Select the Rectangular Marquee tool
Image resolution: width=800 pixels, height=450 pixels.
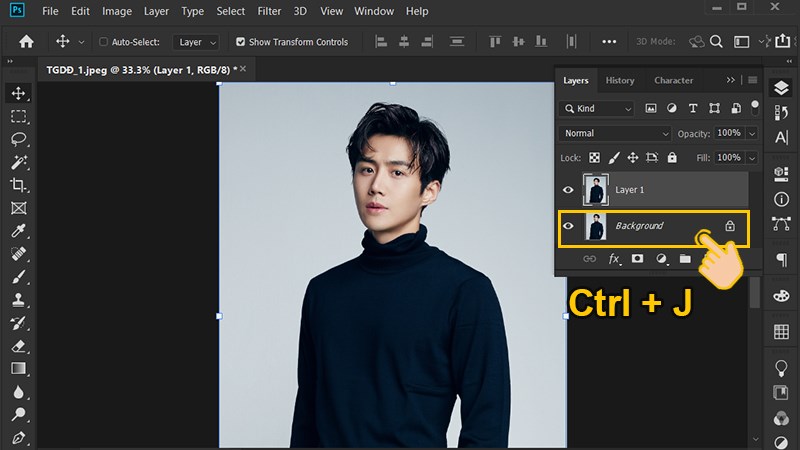point(18,116)
